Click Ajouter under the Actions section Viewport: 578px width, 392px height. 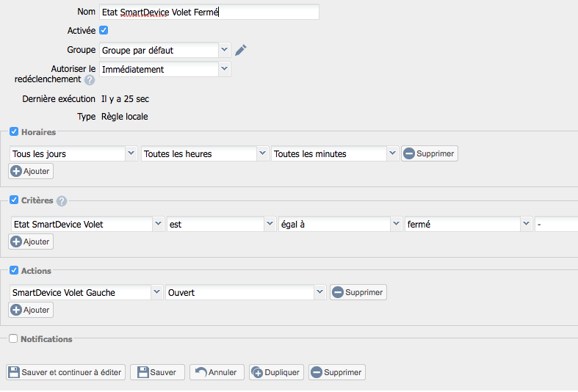[31, 310]
